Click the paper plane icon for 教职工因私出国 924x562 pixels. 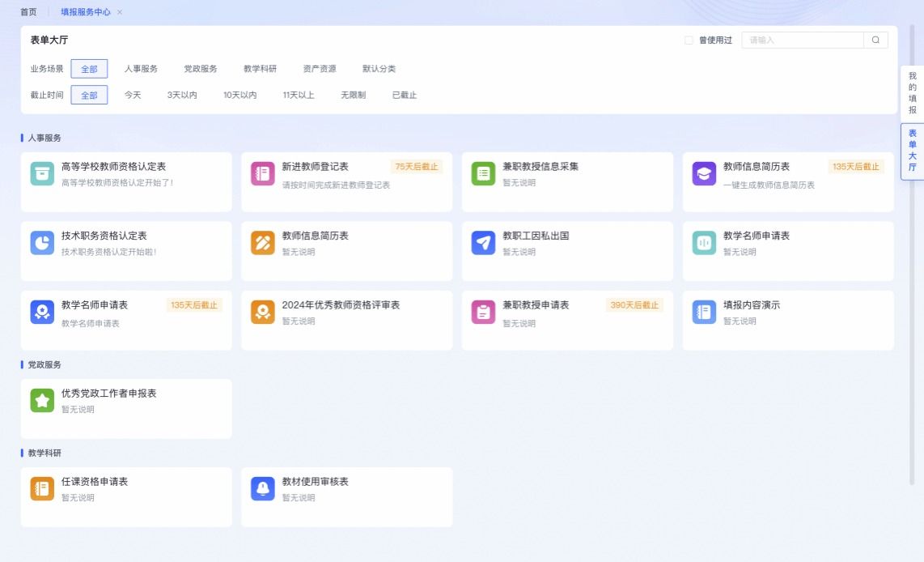(483, 243)
